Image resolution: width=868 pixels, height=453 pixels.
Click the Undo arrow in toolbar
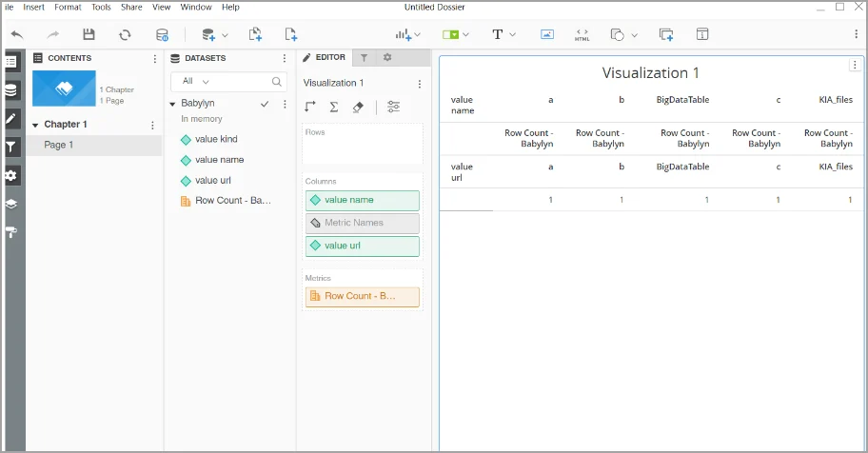[x=17, y=34]
